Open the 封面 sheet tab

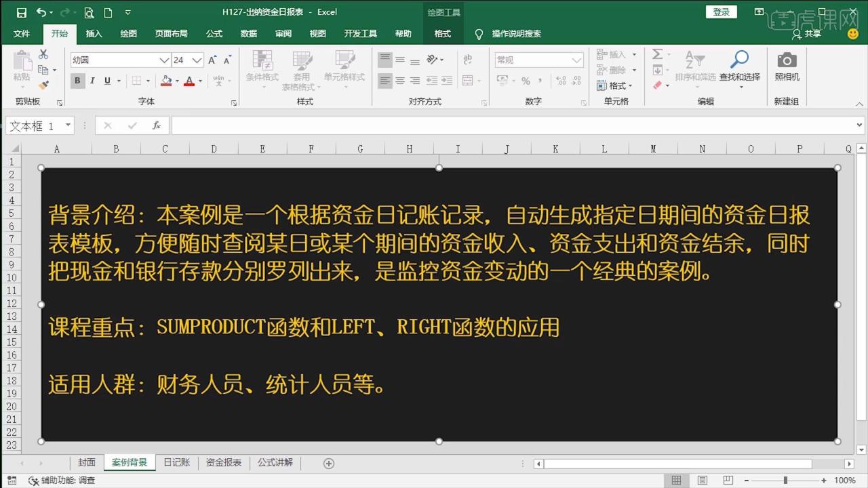86,462
